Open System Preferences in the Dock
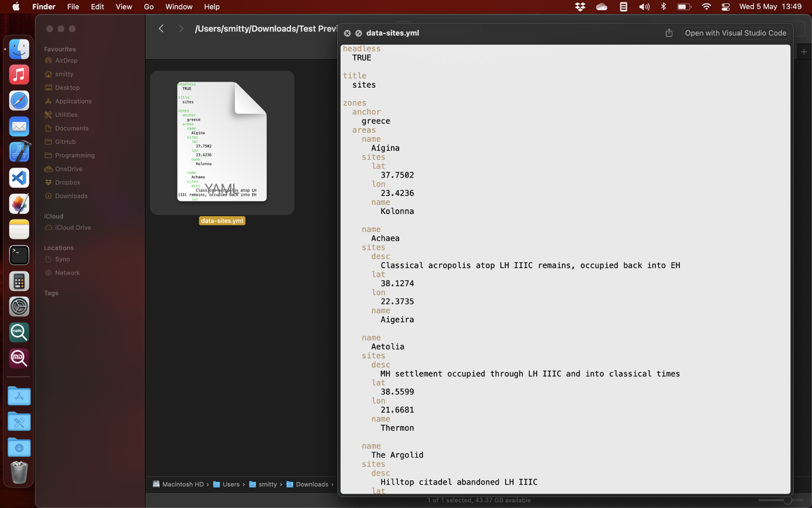Image resolution: width=812 pixels, height=508 pixels. (19, 307)
